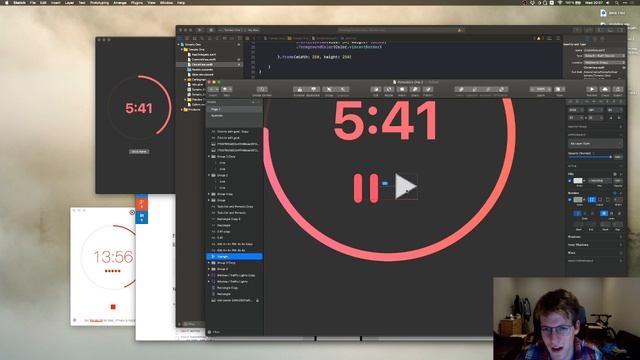Open the border color swatch
The width and height of the screenshot is (640, 360).
578,200
